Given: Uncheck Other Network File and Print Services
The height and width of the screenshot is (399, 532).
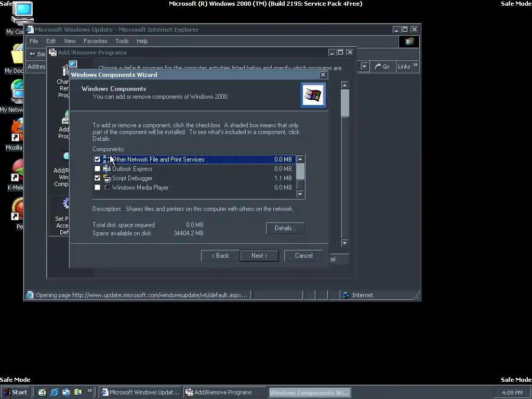Looking at the screenshot, I should [x=97, y=159].
